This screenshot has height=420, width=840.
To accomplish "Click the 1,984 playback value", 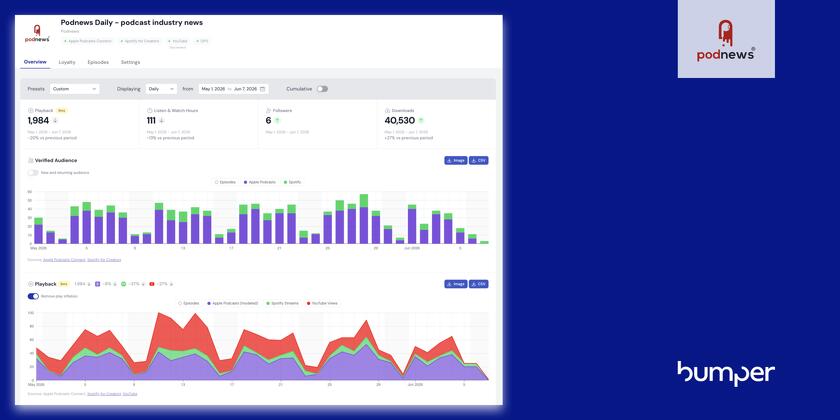I will 38,121.
